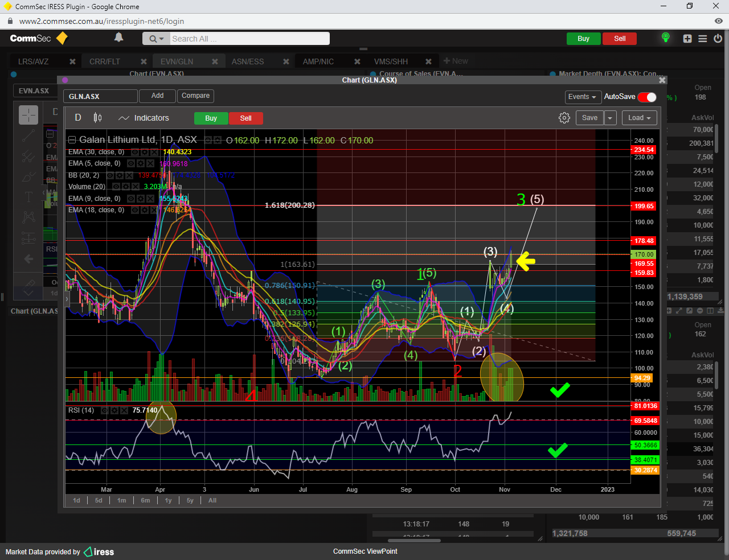
Task: Click the top bar Sell button
Action: coord(620,39)
